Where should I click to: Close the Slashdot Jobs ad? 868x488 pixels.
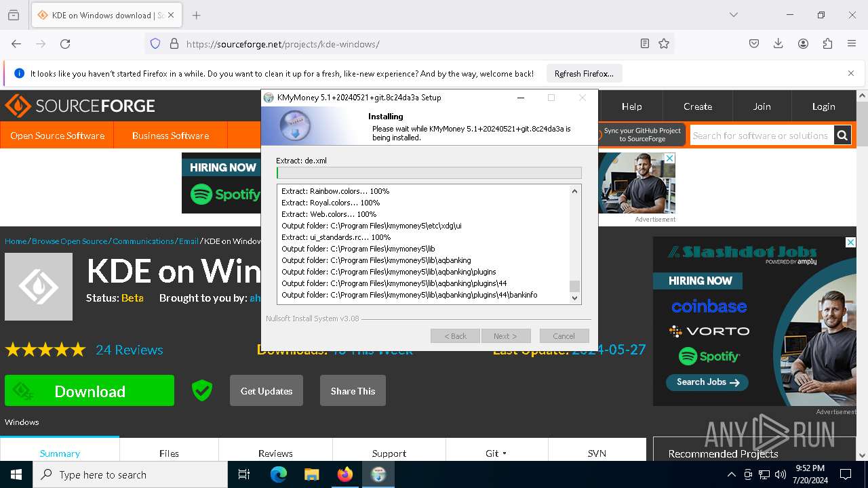(850, 242)
